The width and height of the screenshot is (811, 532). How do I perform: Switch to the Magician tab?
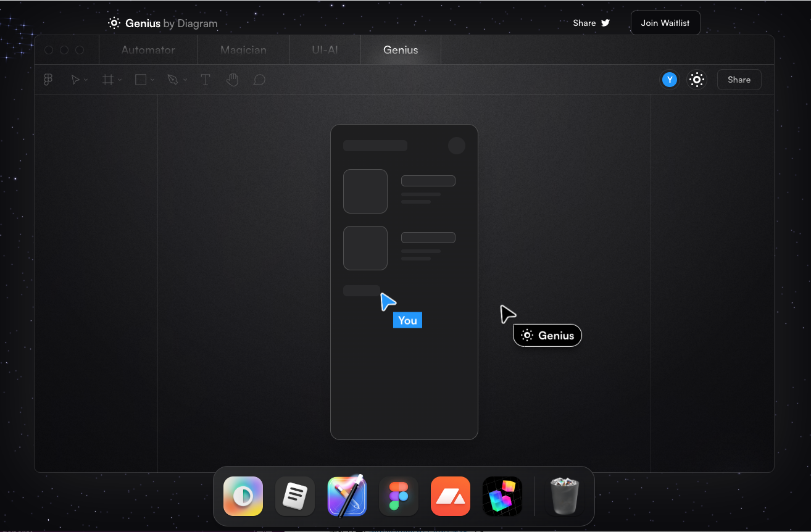click(x=244, y=50)
